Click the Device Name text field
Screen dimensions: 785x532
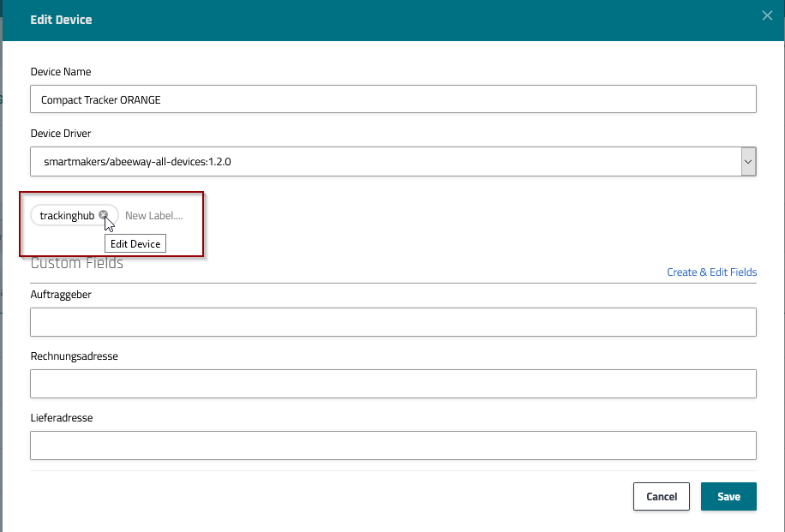(392, 99)
